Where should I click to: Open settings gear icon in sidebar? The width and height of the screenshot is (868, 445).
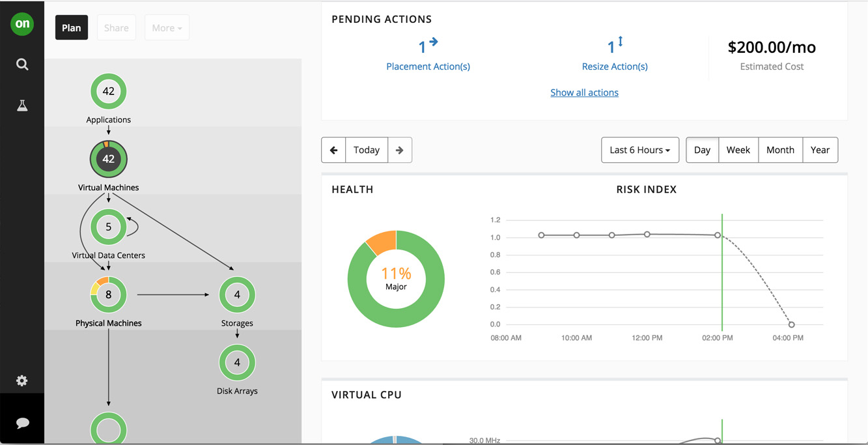click(x=22, y=380)
